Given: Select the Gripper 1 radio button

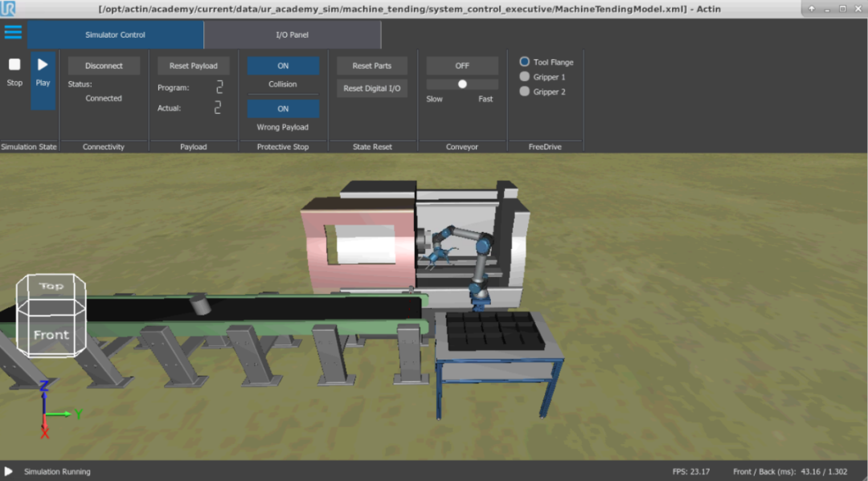Looking at the screenshot, I should (524, 76).
